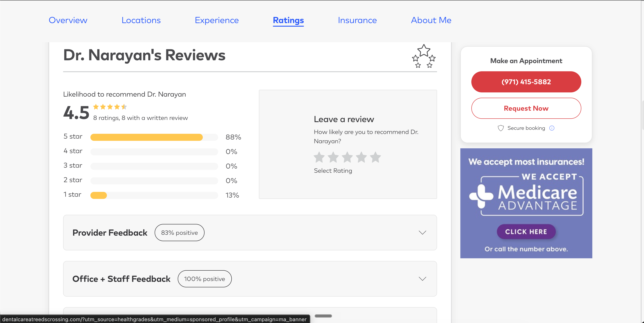
Task: Click the 'Provider Feedback' heading
Action: coord(110,233)
